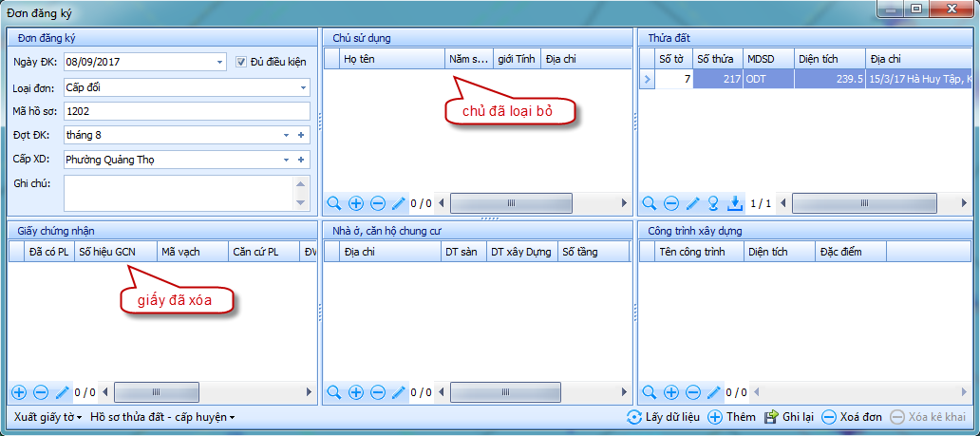Image resolution: width=980 pixels, height=436 pixels.
Task: Open the Cấp XD dropdown
Action: 286,160
